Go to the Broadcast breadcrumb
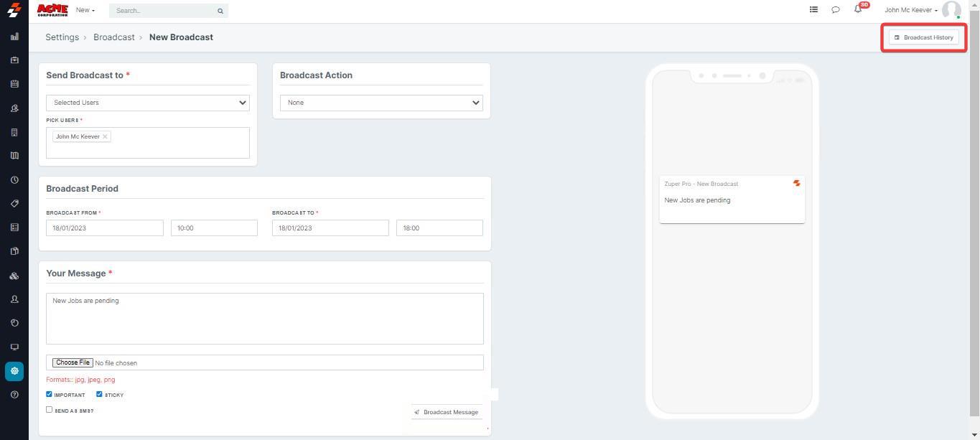 [x=113, y=37]
